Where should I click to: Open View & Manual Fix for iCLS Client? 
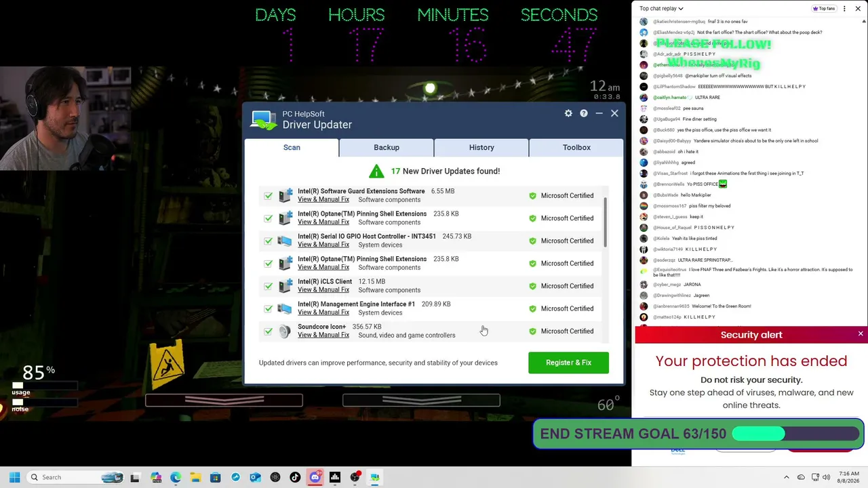(323, 289)
